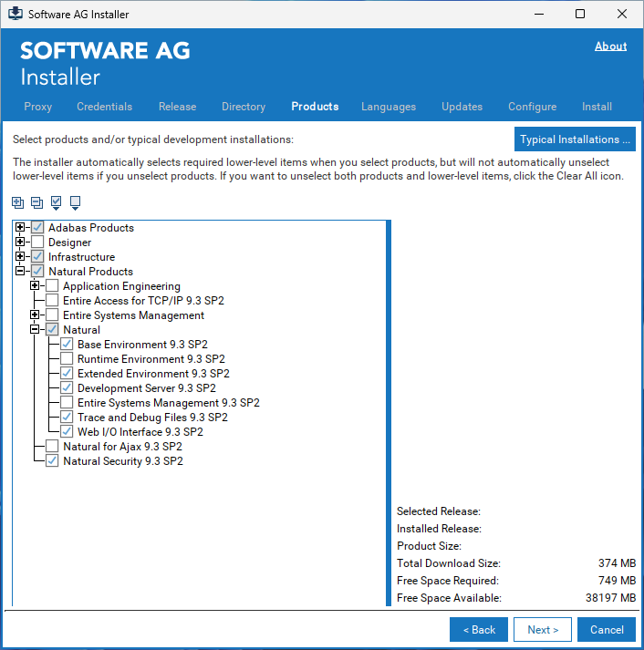Expand the Adabas Products node
Image resolution: width=644 pixels, height=650 pixels.
tap(20, 228)
